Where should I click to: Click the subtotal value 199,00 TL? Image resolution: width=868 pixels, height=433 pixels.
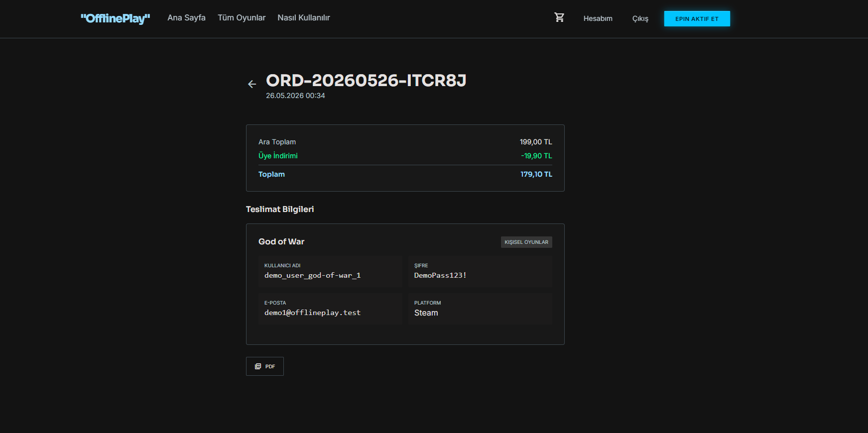coord(536,142)
